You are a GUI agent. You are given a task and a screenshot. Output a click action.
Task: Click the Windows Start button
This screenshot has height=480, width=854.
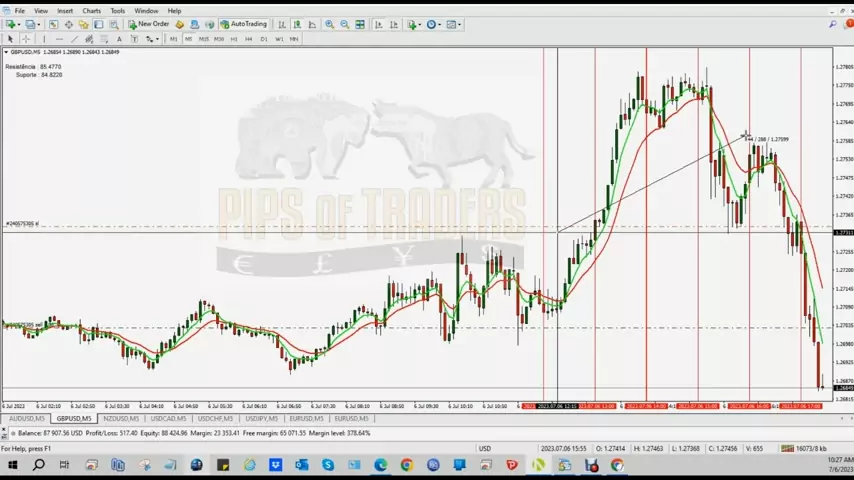12,465
